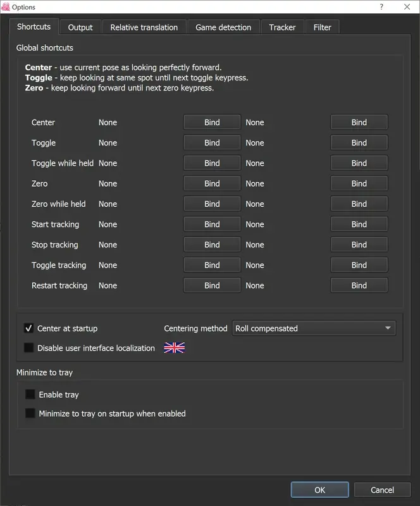Bind a key for Toggle tracking
Screen dimensions: 420x506
pyautogui.click(x=211, y=264)
